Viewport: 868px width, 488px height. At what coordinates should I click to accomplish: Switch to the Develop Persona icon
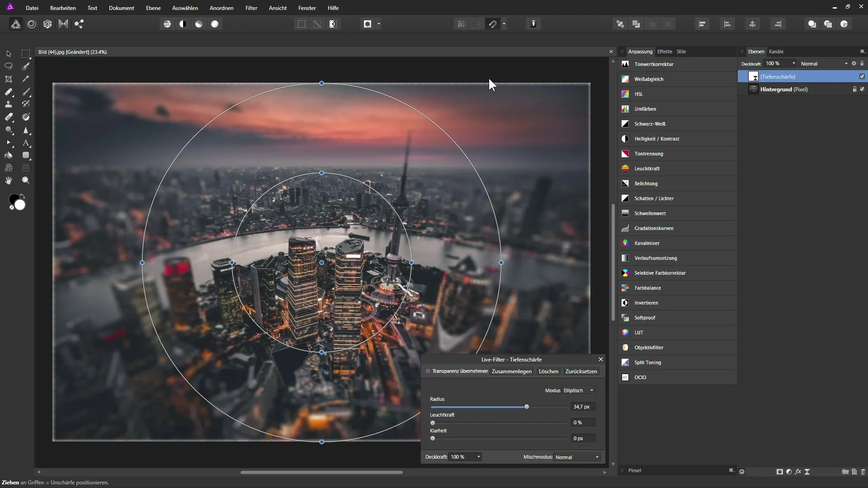click(x=47, y=24)
